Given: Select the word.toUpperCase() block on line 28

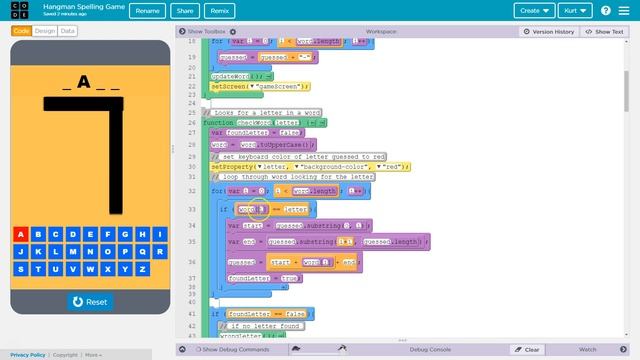Looking at the screenshot, I should [277, 145].
